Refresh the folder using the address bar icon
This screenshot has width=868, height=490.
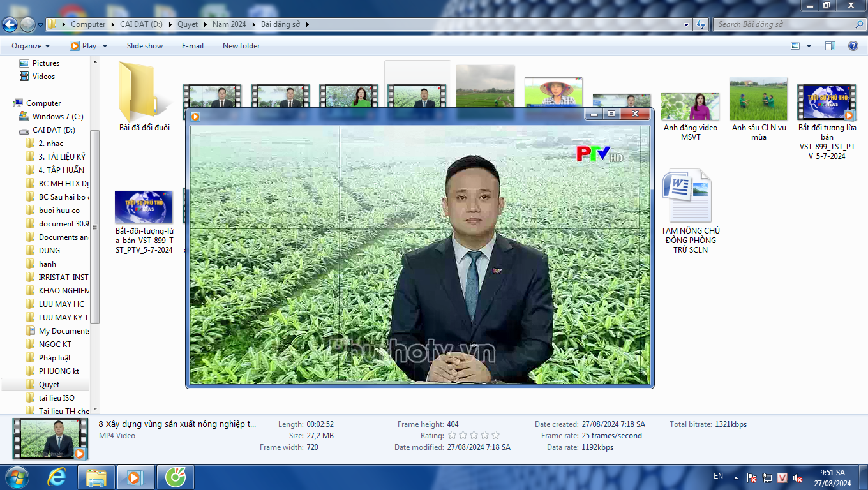701,25
